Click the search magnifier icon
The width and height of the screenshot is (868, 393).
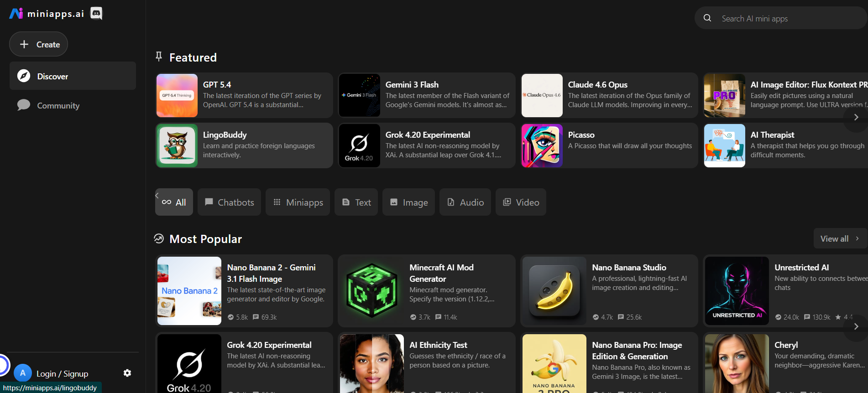pos(707,18)
